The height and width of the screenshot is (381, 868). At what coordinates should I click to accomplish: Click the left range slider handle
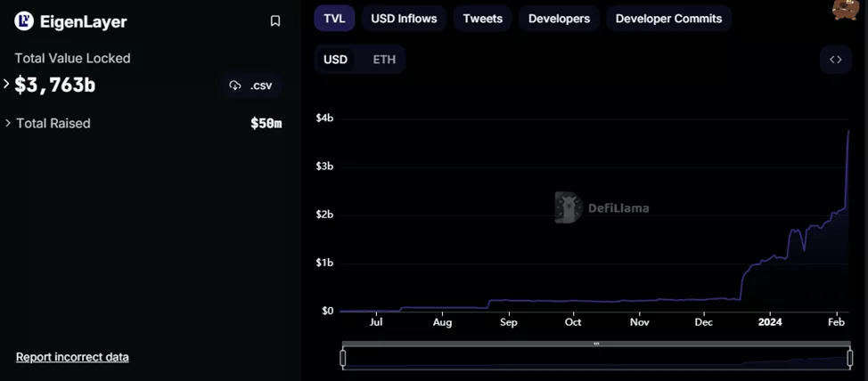tap(343, 358)
